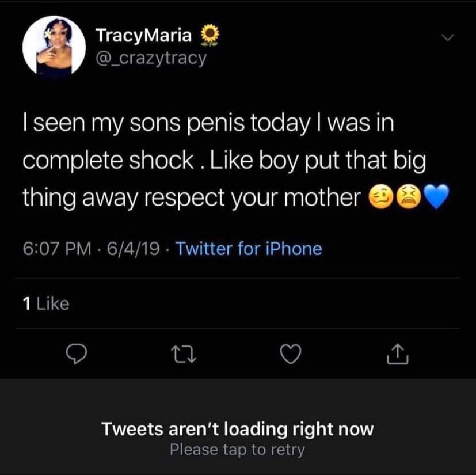Click the sunflower emoji beside the name

207,36
